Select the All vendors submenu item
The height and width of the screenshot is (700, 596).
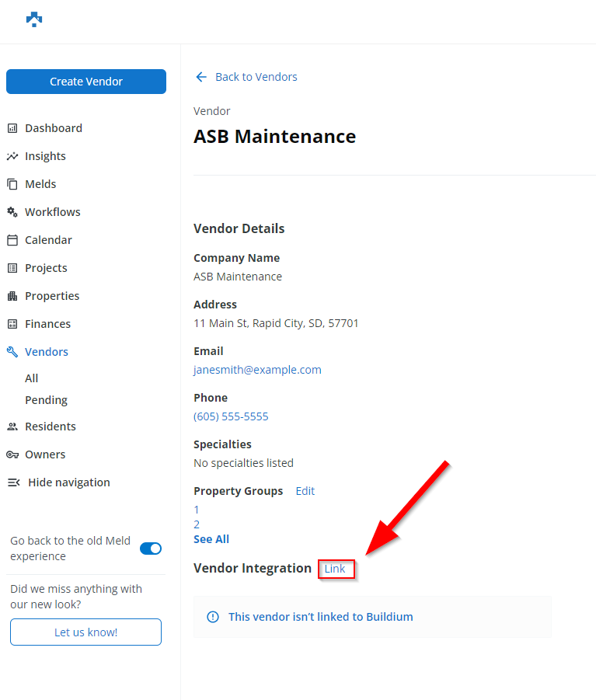[32, 378]
